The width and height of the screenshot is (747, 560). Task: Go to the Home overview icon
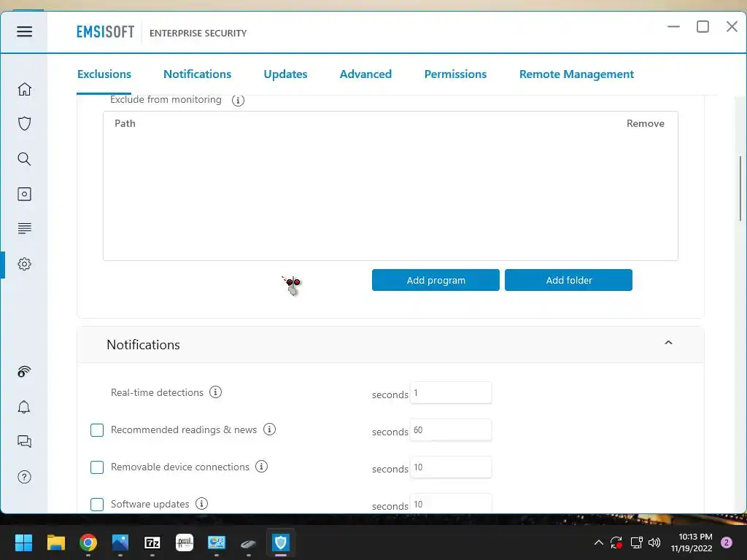pos(24,89)
